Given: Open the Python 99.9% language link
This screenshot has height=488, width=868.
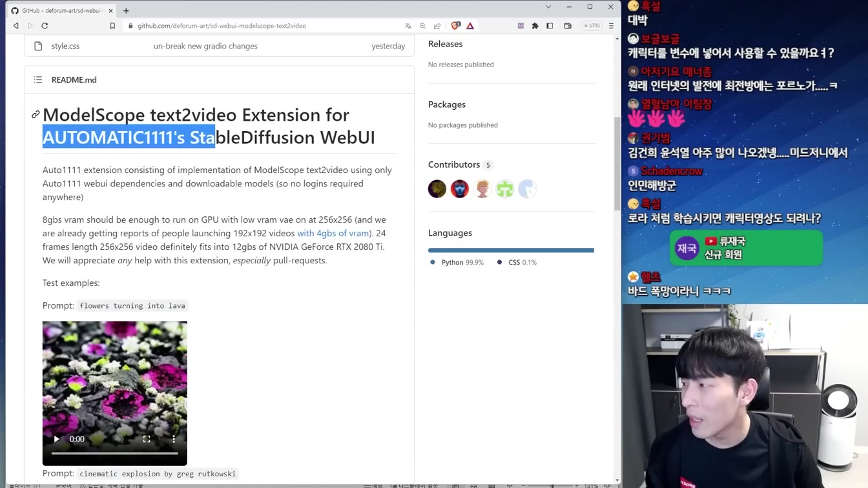Looking at the screenshot, I should 457,262.
